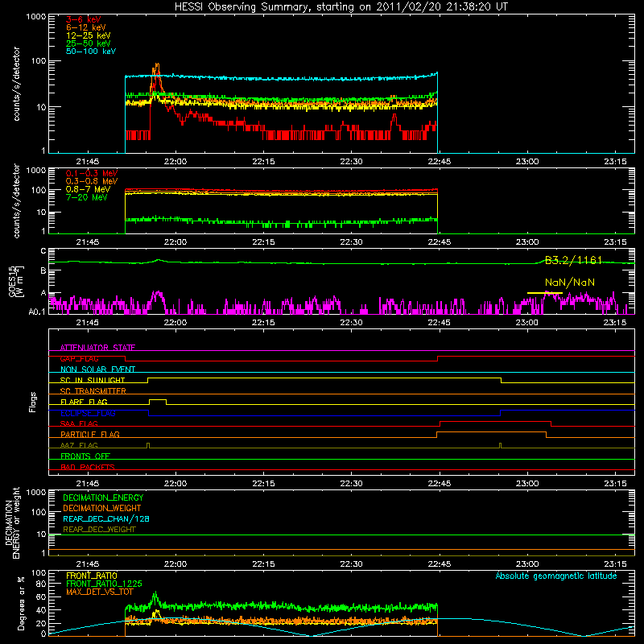Select the 3-6 keV legend label

[84, 19]
